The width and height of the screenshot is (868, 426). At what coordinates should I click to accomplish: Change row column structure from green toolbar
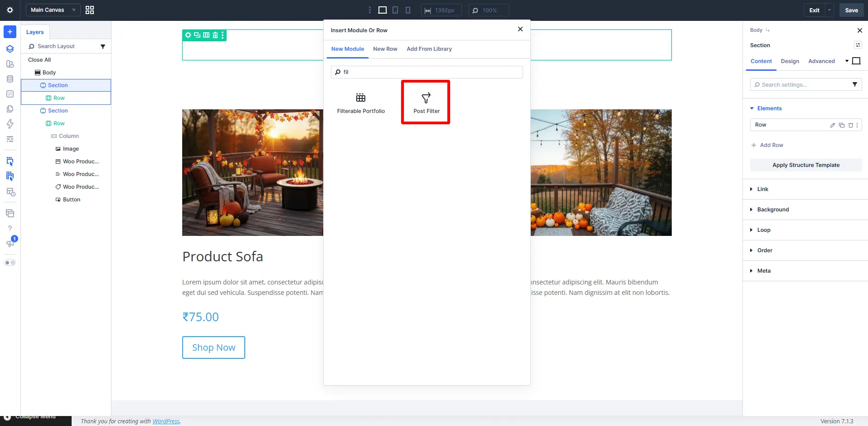click(x=206, y=35)
